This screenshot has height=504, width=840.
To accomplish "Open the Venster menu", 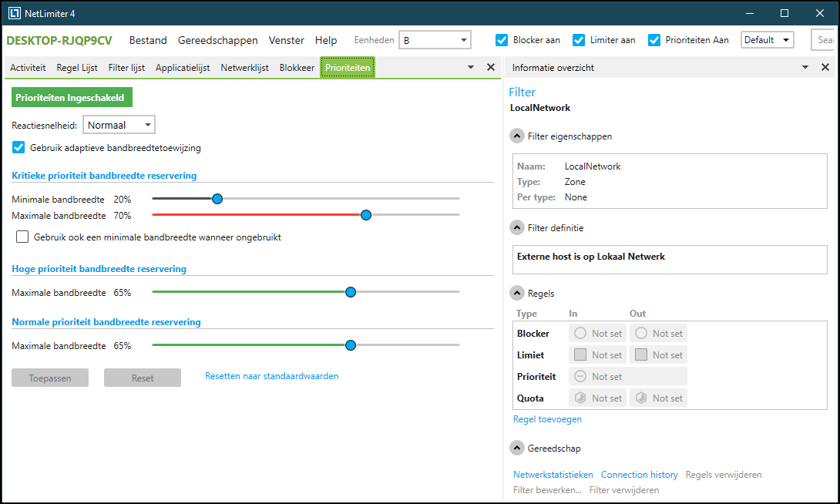I will coord(286,40).
